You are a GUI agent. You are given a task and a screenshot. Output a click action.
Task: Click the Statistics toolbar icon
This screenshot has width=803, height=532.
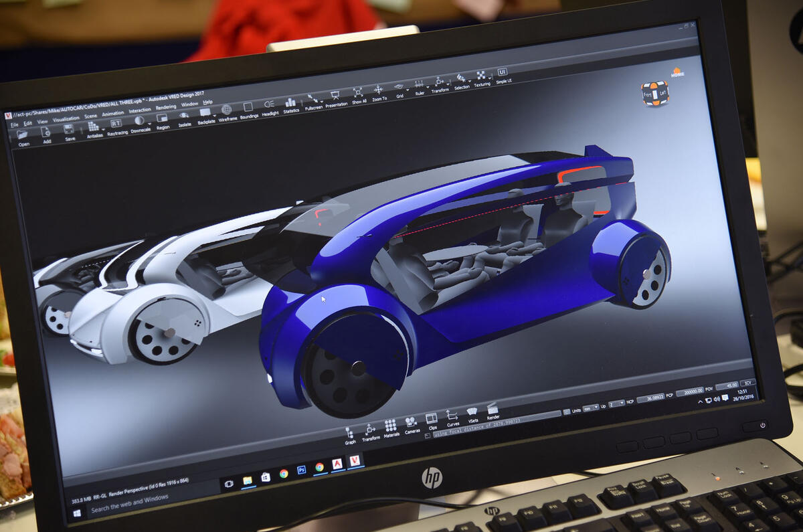click(x=290, y=103)
